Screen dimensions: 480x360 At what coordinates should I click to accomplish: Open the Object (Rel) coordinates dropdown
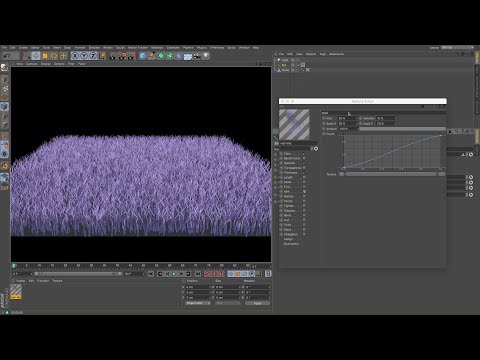pos(198,303)
